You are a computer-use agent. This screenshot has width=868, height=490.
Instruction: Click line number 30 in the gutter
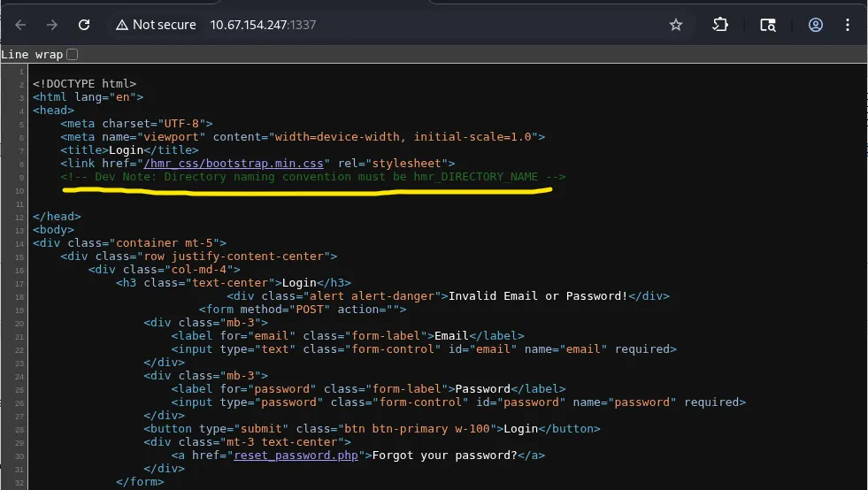pos(19,456)
